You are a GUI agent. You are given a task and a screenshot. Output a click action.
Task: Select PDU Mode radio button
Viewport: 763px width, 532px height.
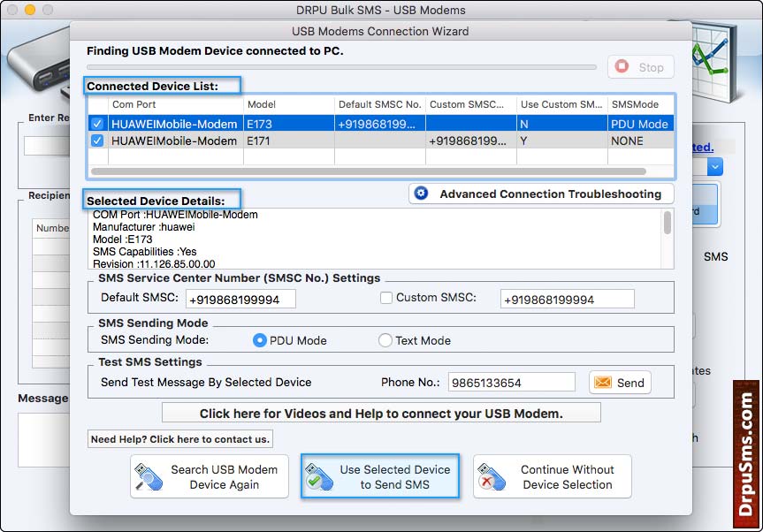pos(260,340)
